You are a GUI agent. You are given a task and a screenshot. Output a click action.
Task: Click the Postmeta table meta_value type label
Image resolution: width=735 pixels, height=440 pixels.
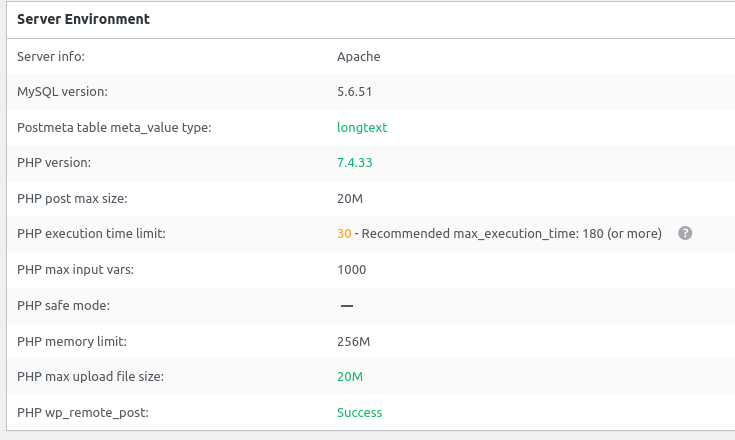coord(114,127)
